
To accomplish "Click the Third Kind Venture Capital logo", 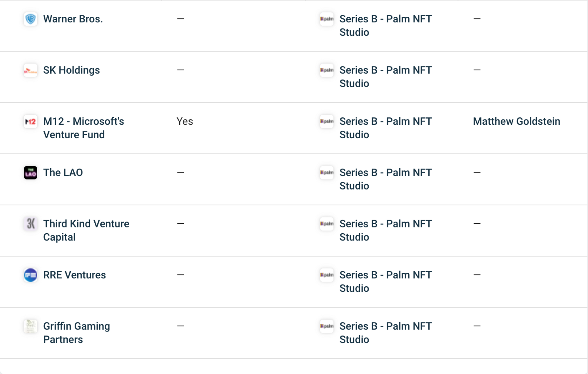I will pyautogui.click(x=30, y=224).
